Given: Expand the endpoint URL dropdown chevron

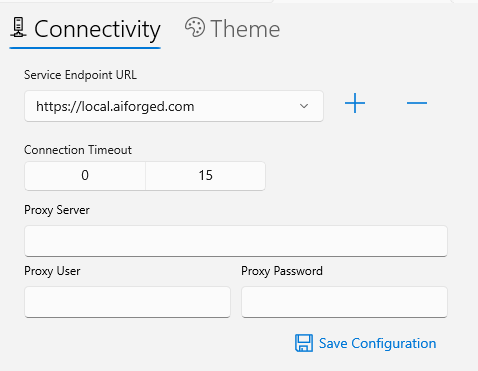Looking at the screenshot, I should 304,106.
